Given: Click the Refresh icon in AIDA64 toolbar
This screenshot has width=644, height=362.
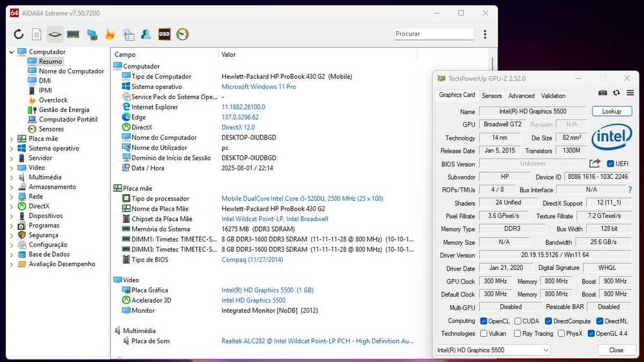Looking at the screenshot, I should (x=19, y=34).
